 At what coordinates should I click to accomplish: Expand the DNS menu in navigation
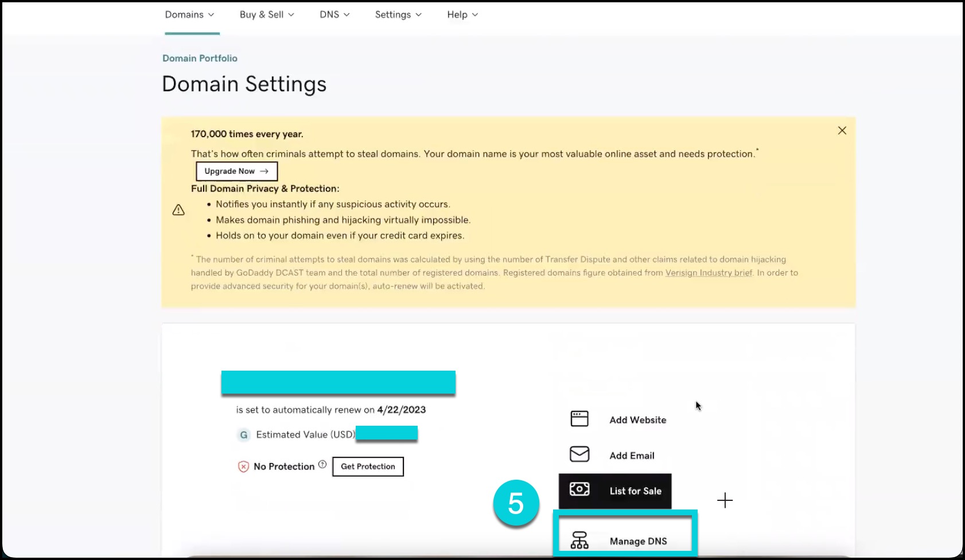334,15
